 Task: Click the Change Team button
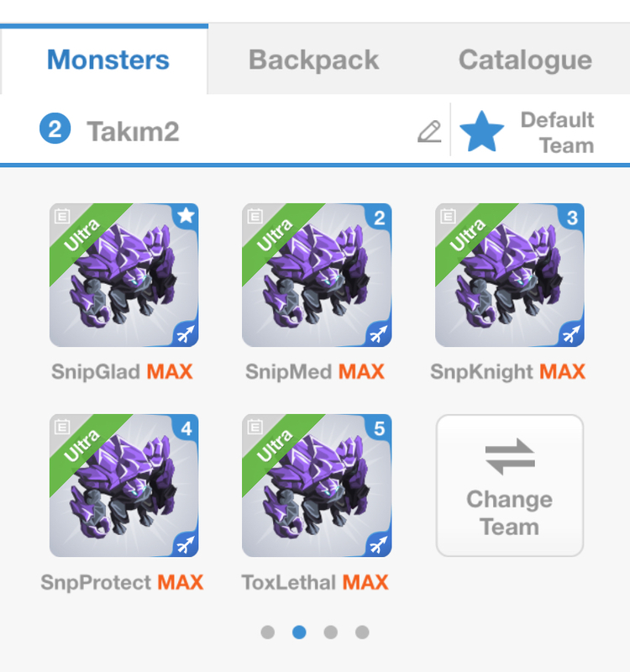pos(510,486)
